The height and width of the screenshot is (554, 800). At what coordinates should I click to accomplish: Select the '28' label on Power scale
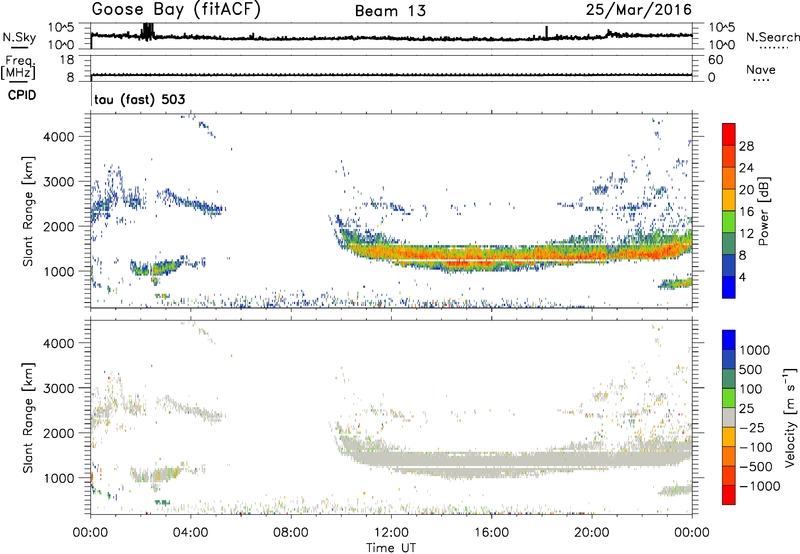pos(746,146)
